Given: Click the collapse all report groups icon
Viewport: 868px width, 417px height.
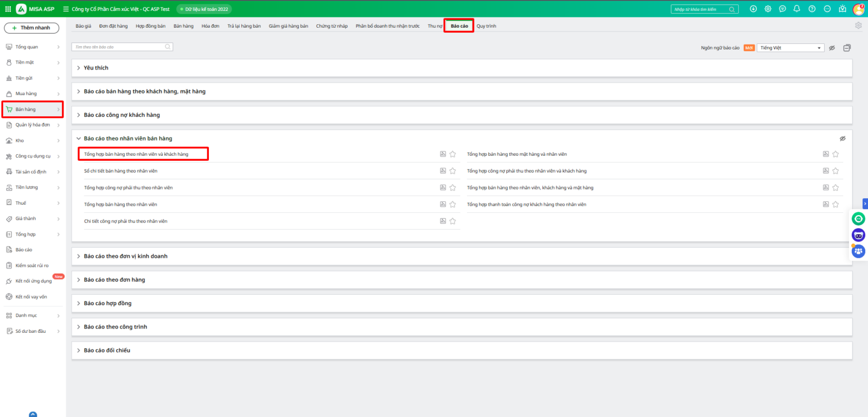Looking at the screenshot, I should (x=847, y=48).
